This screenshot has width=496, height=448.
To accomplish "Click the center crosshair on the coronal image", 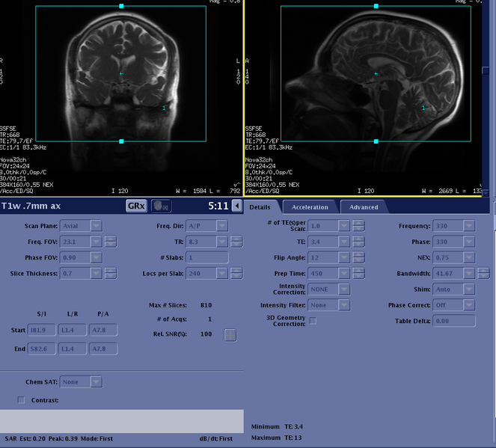I will tap(121, 73).
